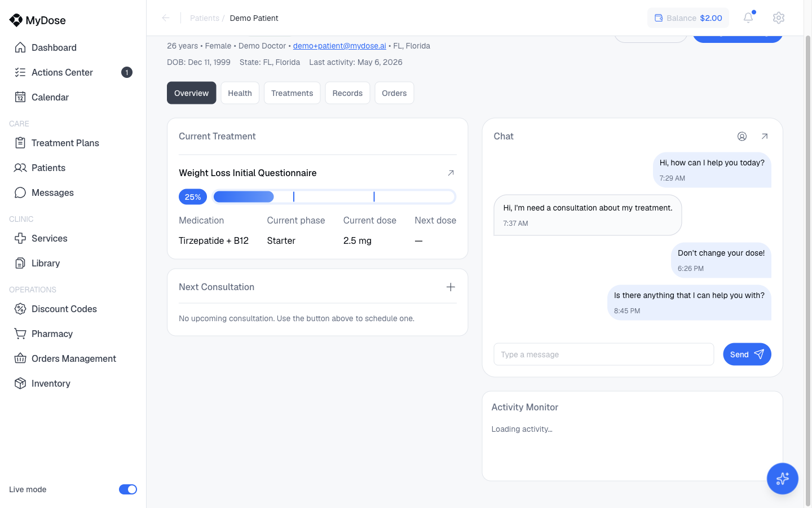Switch to the Orders tab
Viewport: 812px width, 508px height.
(394, 93)
